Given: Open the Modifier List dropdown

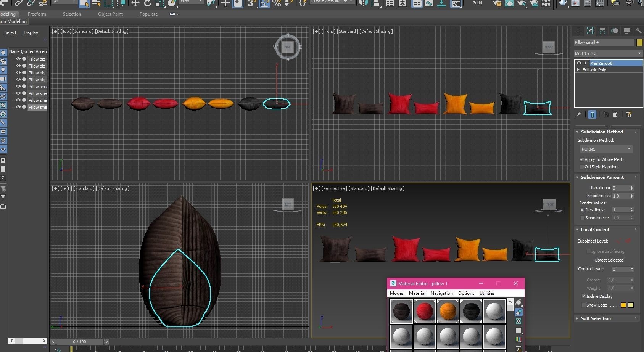Looking at the screenshot, I should tap(609, 54).
